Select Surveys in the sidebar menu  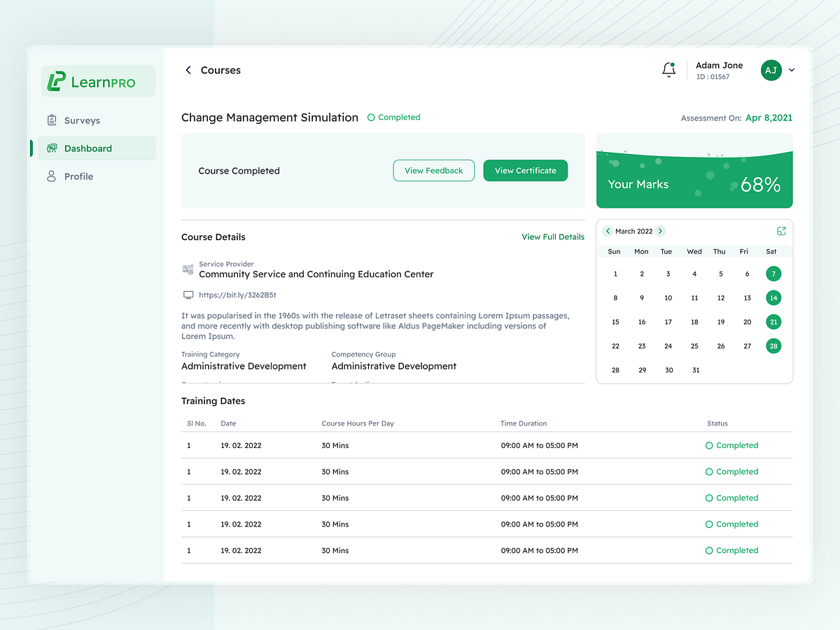point(80,120)
